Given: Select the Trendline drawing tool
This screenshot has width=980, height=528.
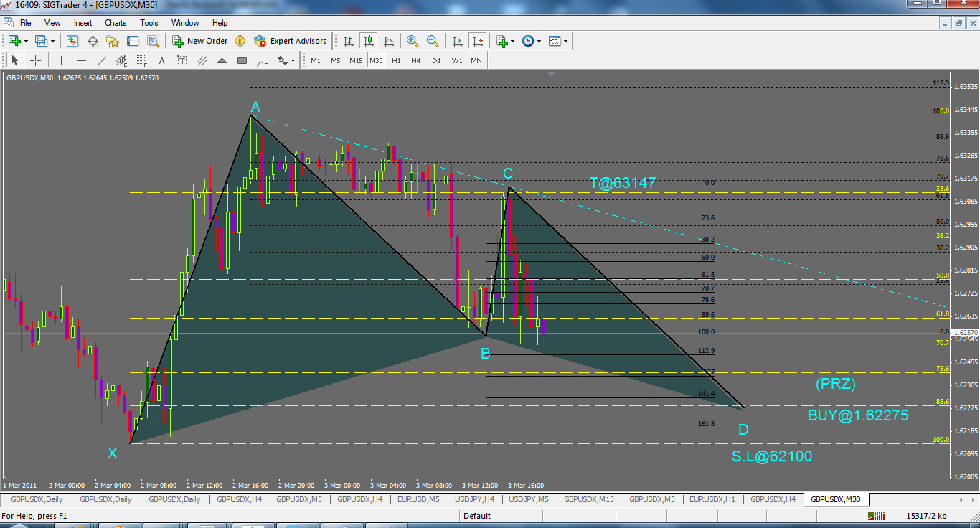Looking at the screenshot, I should pos(102,60).
